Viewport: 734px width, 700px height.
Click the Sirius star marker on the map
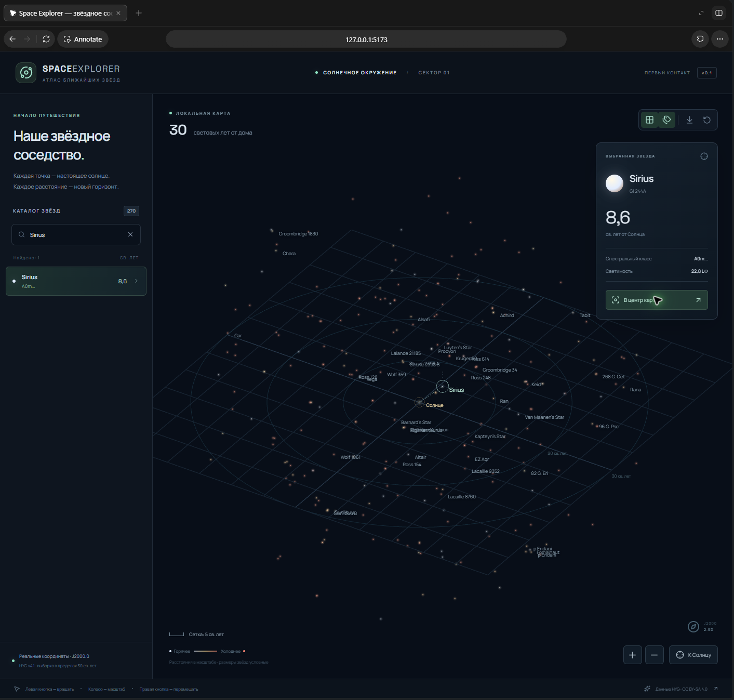[x=443, y=386]
